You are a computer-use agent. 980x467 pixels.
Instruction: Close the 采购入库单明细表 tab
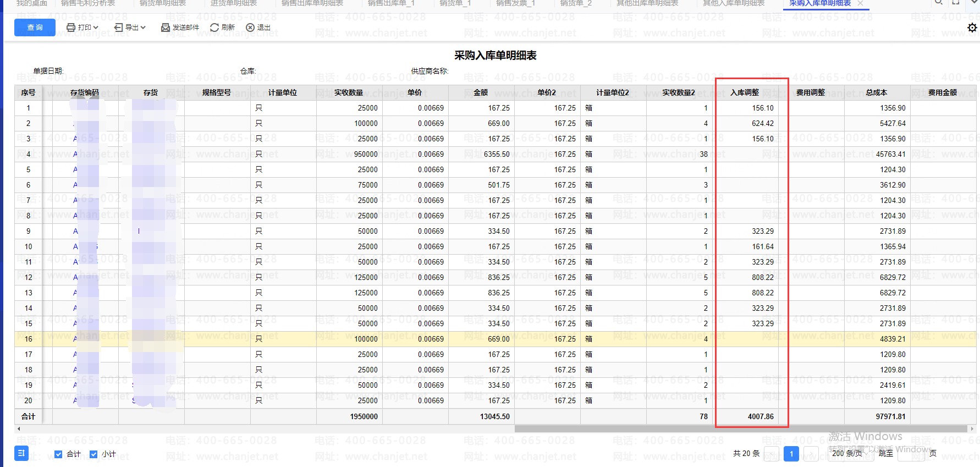coord(860,3)
